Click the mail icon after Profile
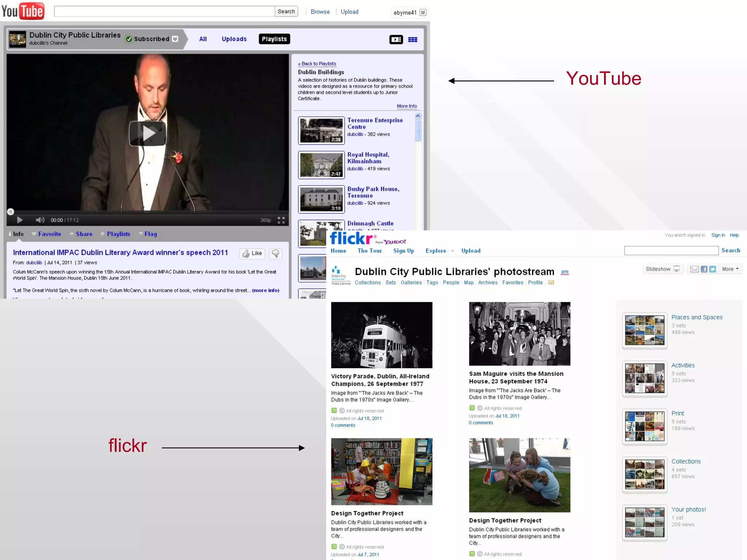747x560 pixels. coord(551,282)
